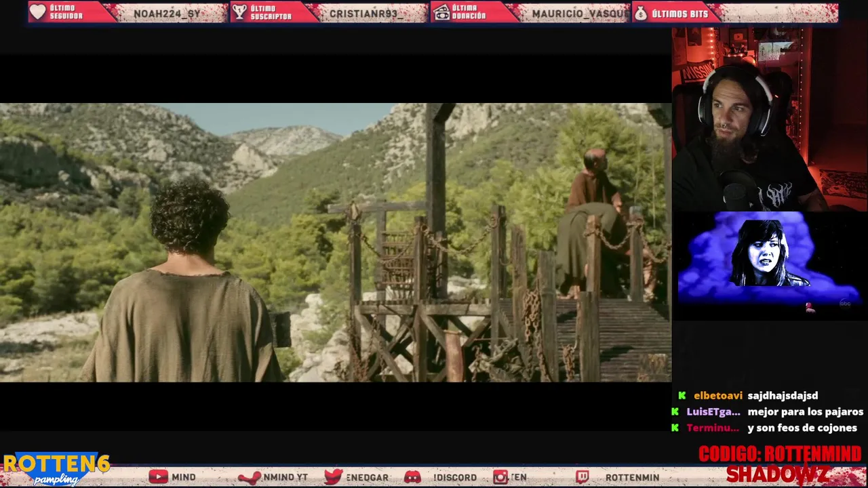Click chat message 'mejor para los pajaros'
868x488 pixels.
coord(806,411)
